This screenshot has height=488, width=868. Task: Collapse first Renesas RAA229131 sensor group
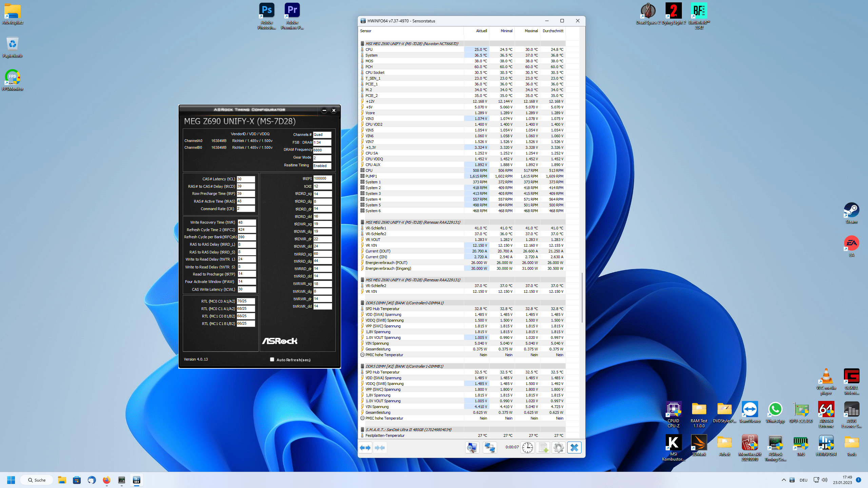tap(362, 222)
